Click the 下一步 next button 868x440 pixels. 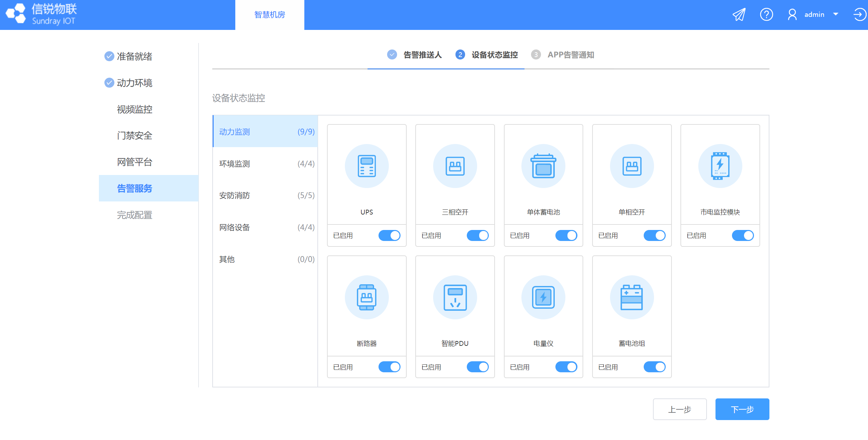coord(742,409)
